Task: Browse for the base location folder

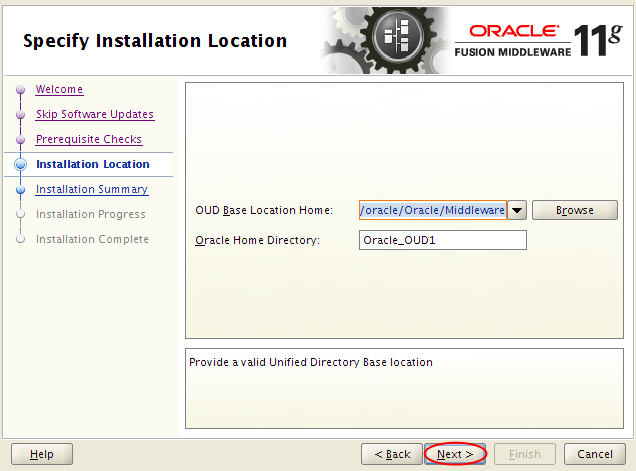Action: click(575, 210)
